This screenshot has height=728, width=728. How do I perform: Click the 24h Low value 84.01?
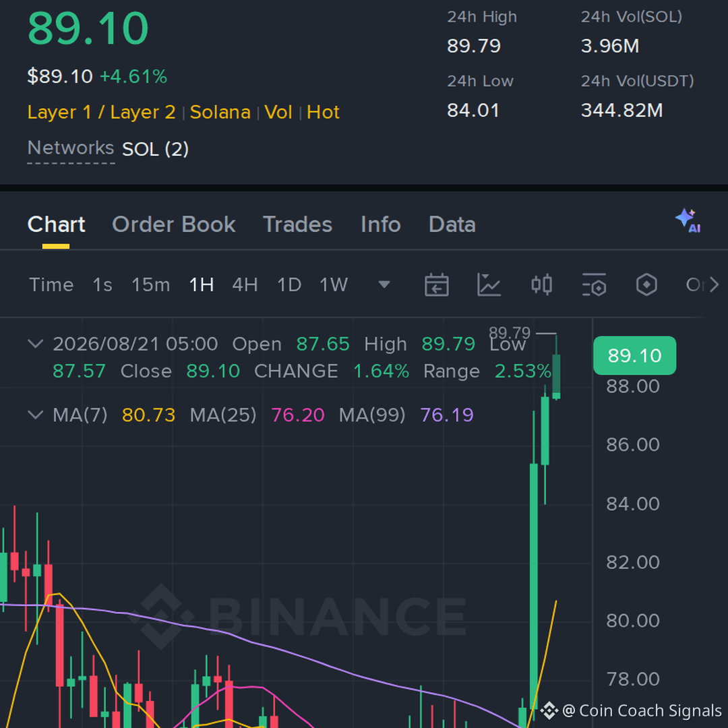pos(473,111)
